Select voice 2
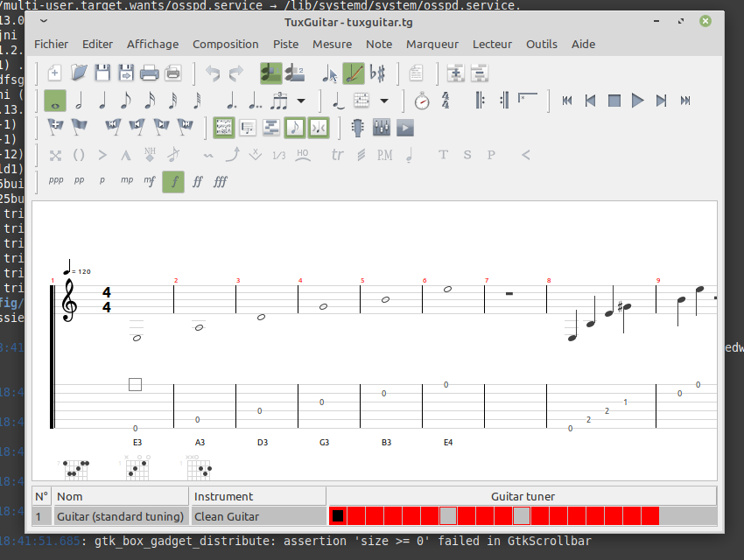The width and height of the screenshot is (744, 560). pos(295,73)
